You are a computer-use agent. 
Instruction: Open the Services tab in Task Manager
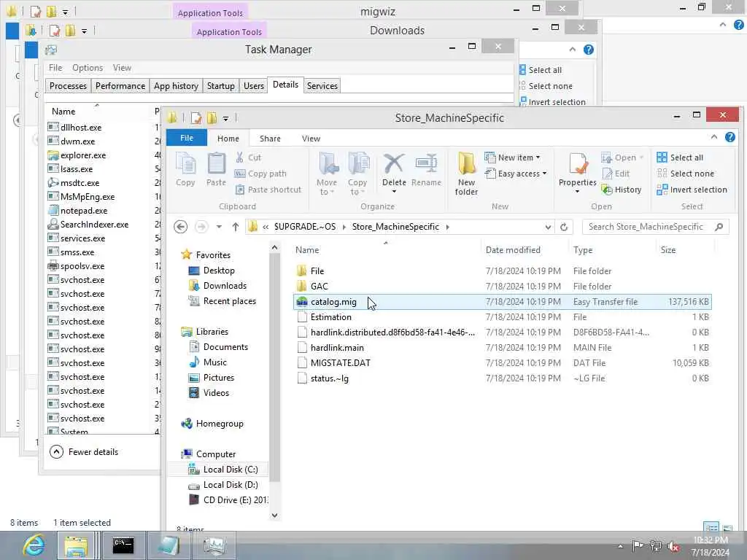(322, 86)
